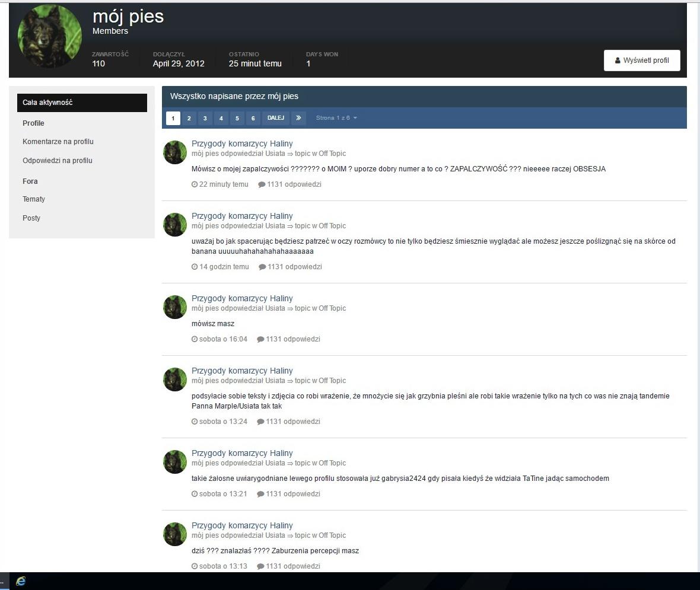Go to page 4 of the pagination
This screenshot has height=590, width=700.
point(221,118)
